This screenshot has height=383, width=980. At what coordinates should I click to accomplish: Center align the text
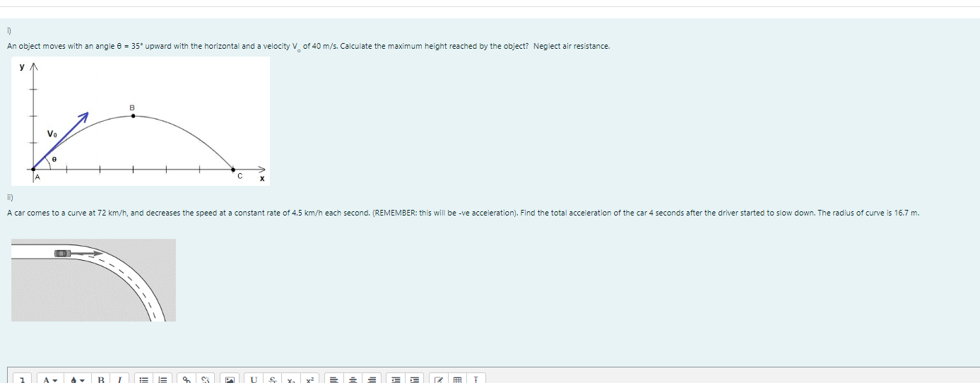pos(354,379)
